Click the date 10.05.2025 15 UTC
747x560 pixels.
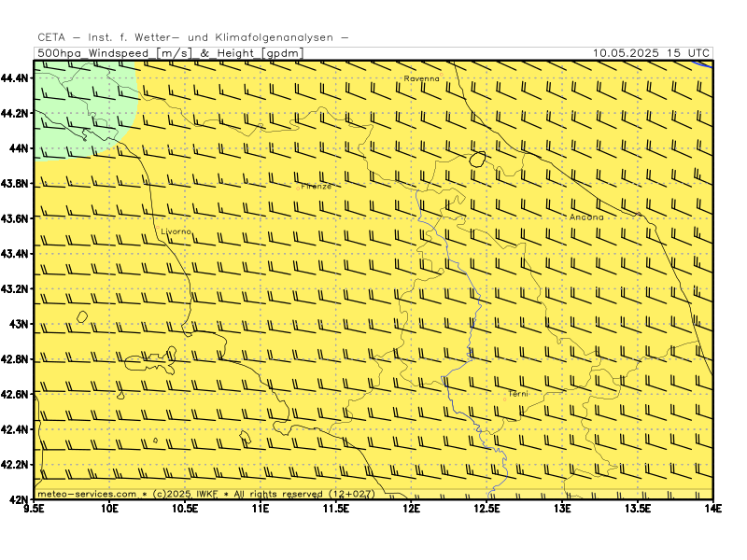pyautogui.click(x=651, y=53)
